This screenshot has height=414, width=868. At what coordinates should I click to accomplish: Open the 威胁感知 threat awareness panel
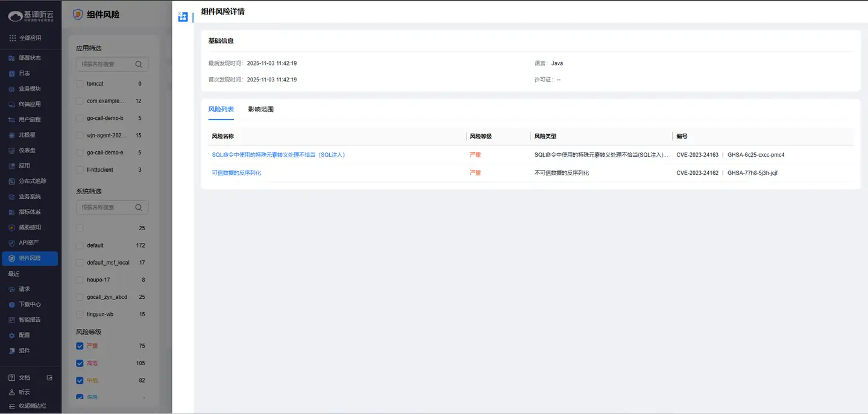27,227
